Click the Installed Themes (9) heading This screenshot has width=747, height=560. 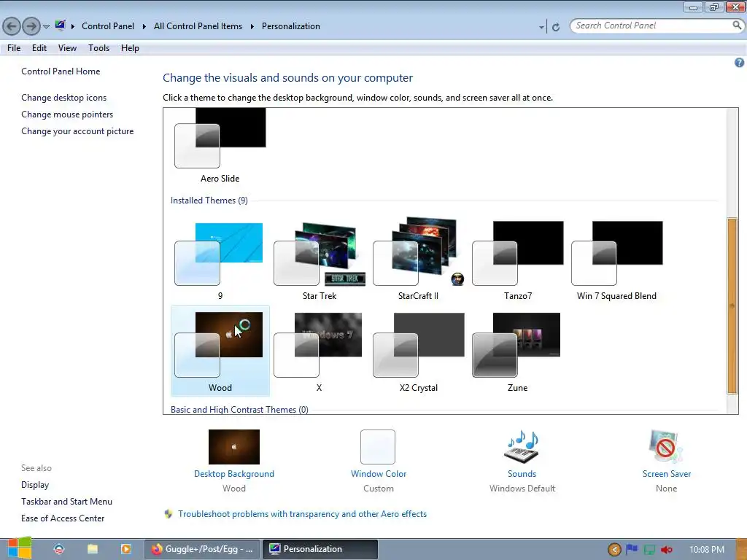click(209, 201)
